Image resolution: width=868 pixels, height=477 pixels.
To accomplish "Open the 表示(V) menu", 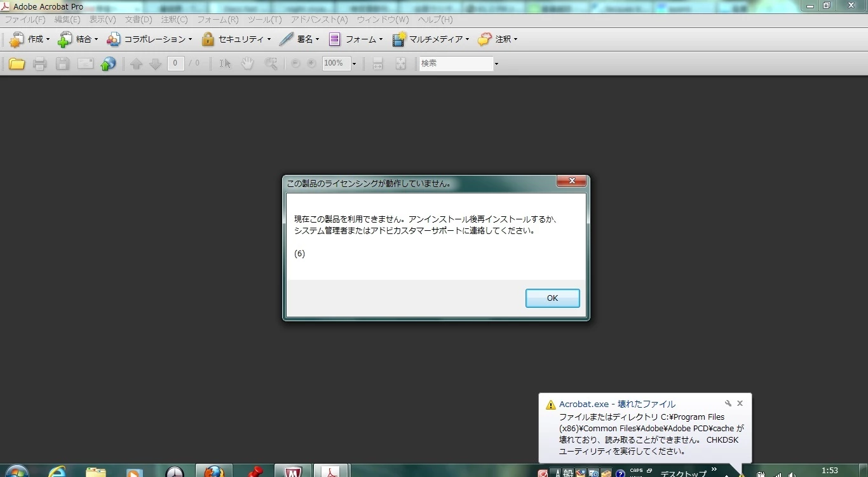I will [102, 20].
